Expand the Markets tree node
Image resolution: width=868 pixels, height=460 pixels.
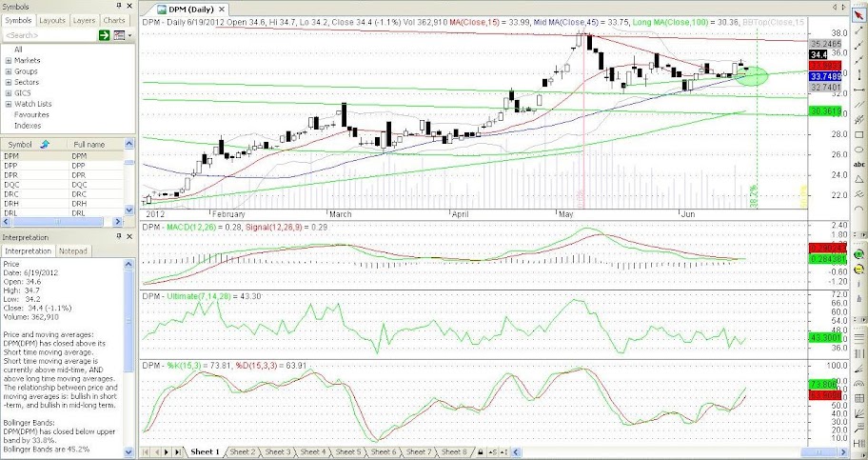pos(9,60)
